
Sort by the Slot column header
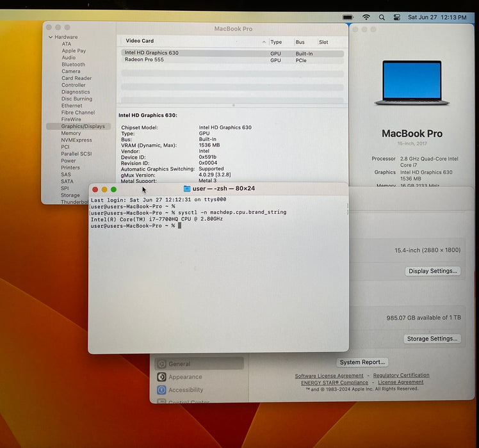[x=323, y=42]
